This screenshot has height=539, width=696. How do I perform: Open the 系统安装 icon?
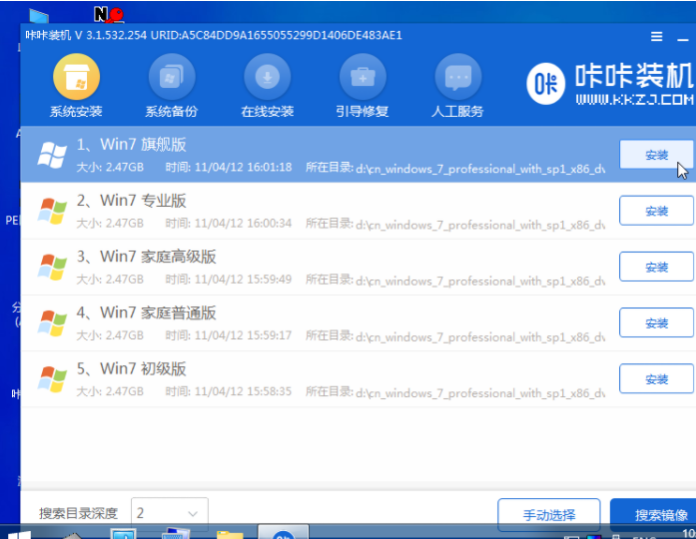[76, 77]
